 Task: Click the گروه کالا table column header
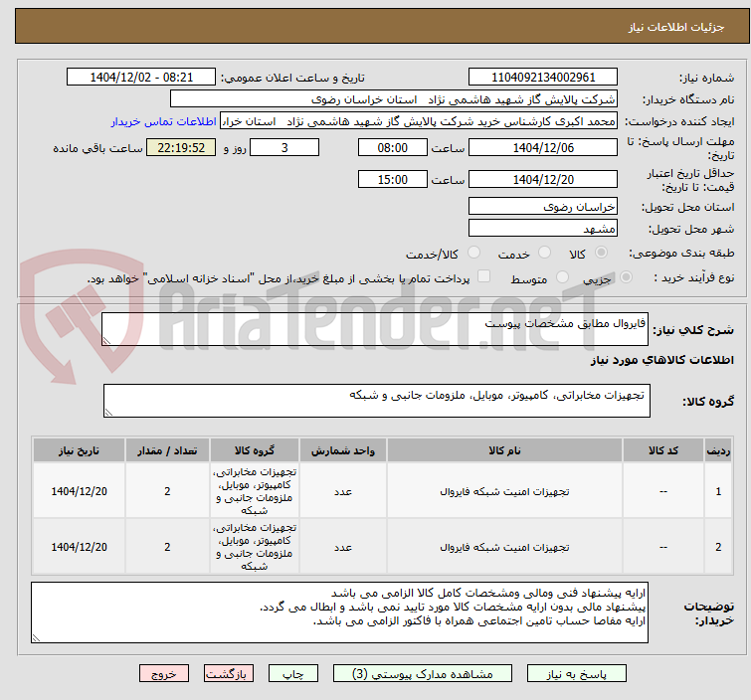point(255,450)
